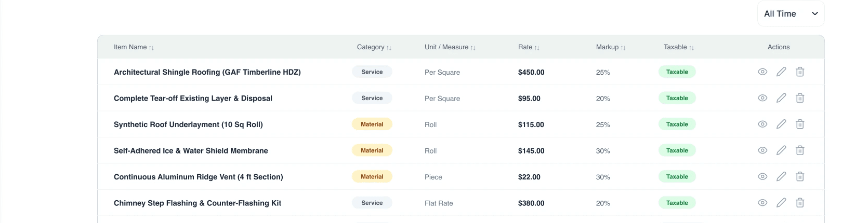Click Service badge in Complete Tear-off row
Screen dimensions: 868x223
point(372,98)
